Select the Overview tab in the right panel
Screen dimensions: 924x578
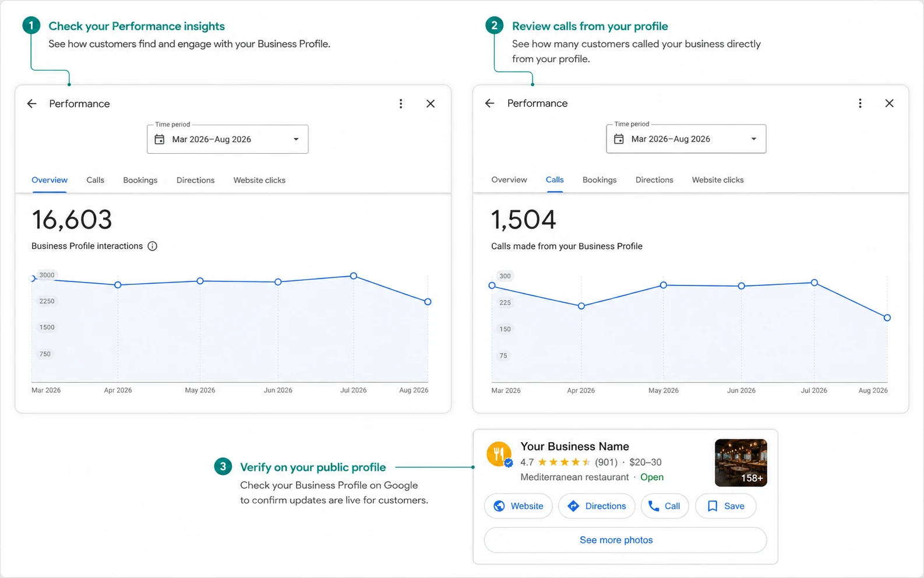509,179
